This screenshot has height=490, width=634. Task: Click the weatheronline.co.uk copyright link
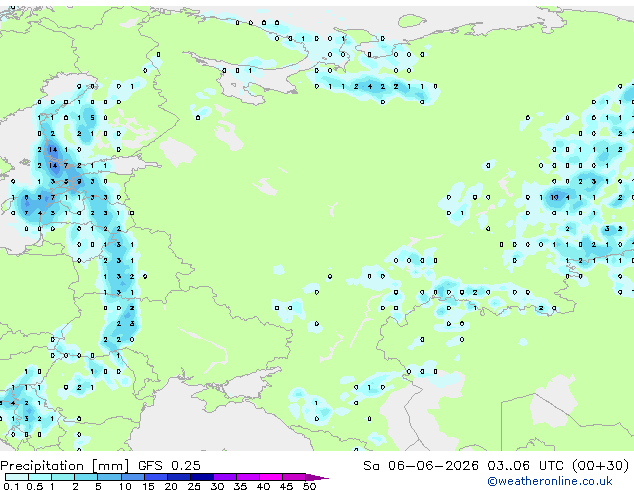coord(549,481)
